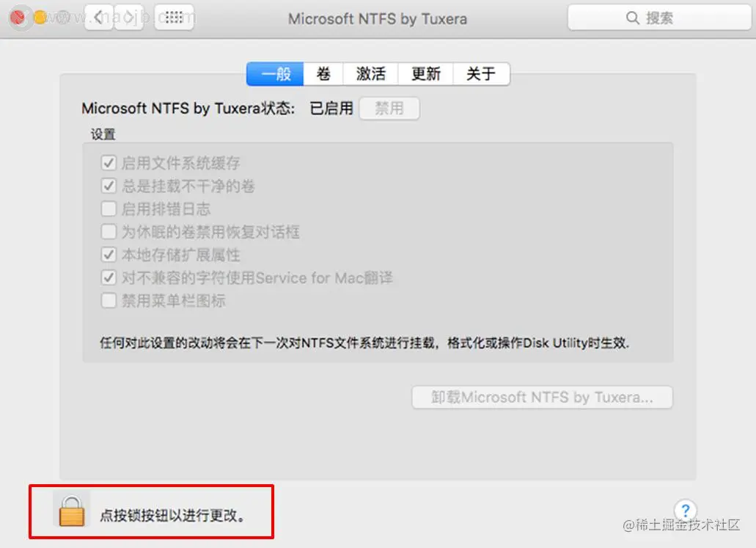Click the padlock icon to unlock settings
This screenshot has height=548, width=756.
pos(72,510)
